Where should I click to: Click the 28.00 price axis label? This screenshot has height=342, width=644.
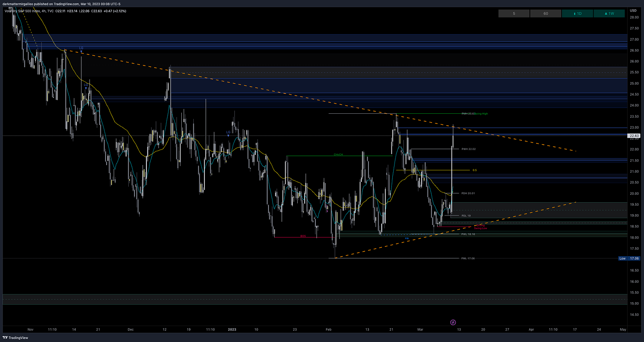point(634,17)
